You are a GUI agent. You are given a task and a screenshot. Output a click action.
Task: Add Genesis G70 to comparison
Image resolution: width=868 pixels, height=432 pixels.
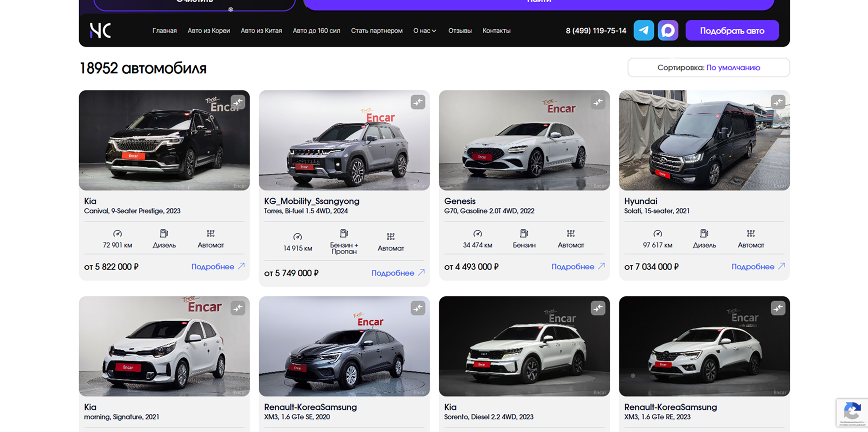(598, 102)
